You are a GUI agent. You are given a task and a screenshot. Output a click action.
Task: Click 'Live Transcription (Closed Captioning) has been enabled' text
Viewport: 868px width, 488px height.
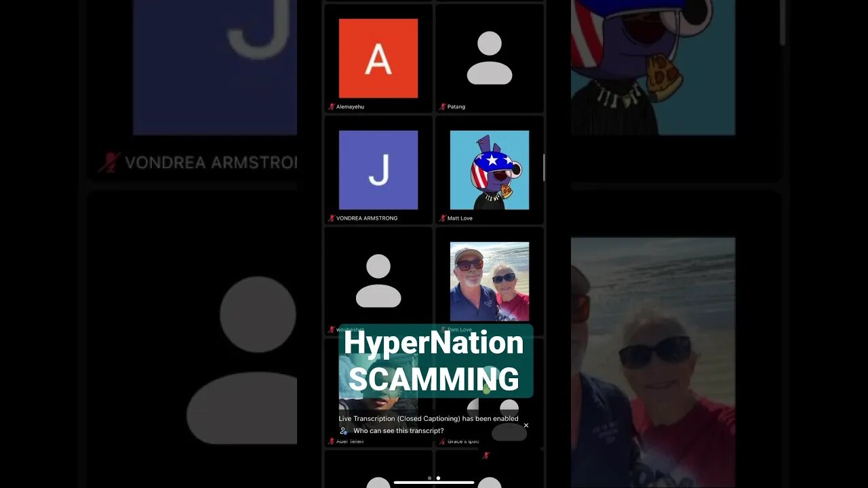(429, 419)
